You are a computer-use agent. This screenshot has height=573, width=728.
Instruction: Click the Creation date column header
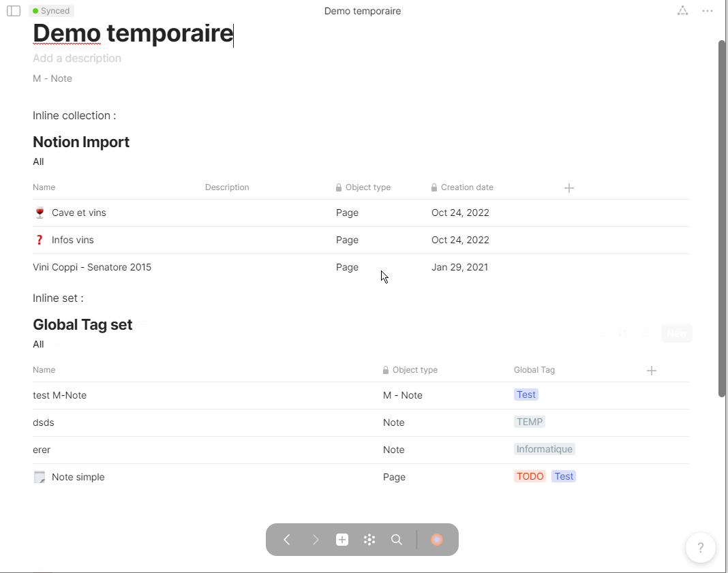click(466, 187)
